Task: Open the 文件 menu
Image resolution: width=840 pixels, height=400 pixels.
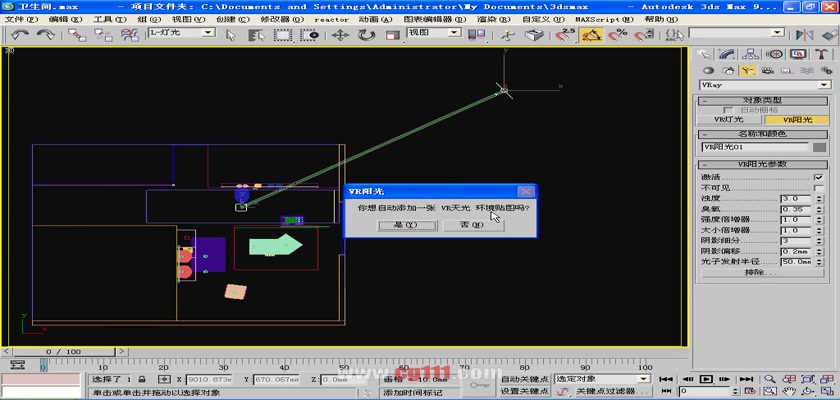Action: coord(21,19)
